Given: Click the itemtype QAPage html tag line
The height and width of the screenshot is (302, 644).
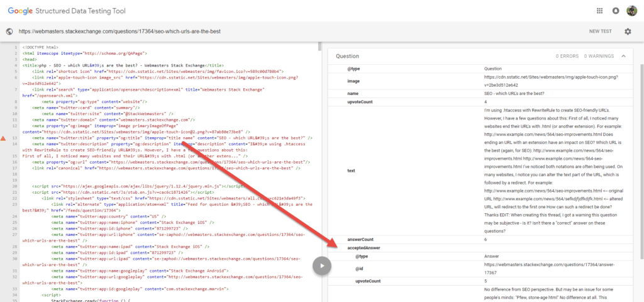Looking at the screenshot, I should [85, 53].
